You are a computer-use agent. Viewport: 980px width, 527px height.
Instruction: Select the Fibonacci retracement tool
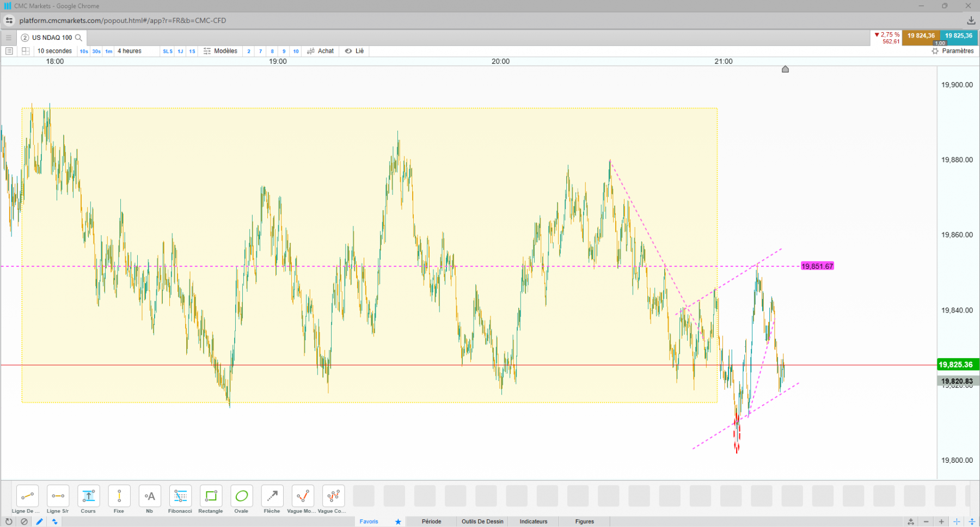(x=180, y=496)
